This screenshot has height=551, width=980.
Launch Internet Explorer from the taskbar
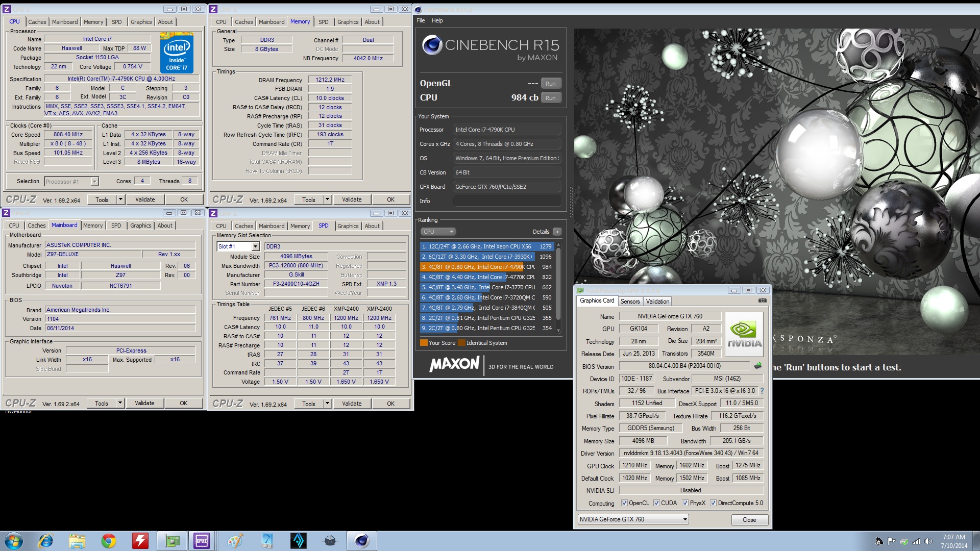click(x=45, y=541)
